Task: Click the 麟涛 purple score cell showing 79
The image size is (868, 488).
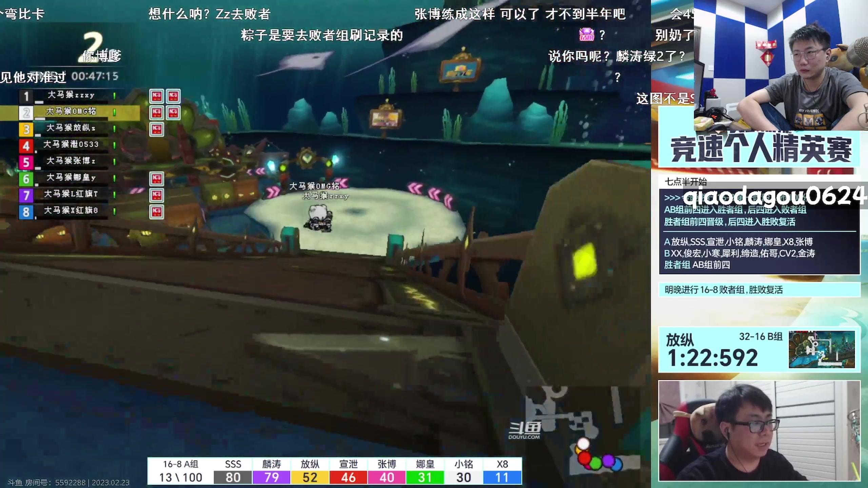Action: point(271,477)
